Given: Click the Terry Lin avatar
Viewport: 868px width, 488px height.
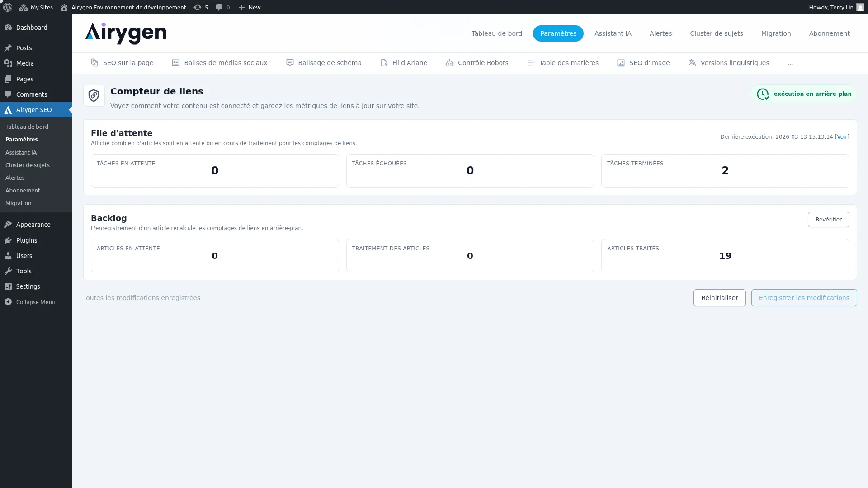Looking at the screenshot, I should (x=860, y=7).
